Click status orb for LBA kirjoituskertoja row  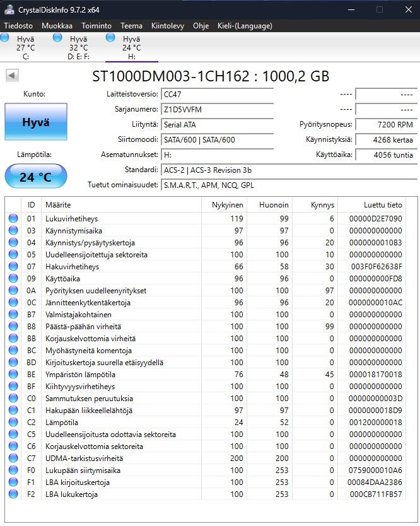13,482
